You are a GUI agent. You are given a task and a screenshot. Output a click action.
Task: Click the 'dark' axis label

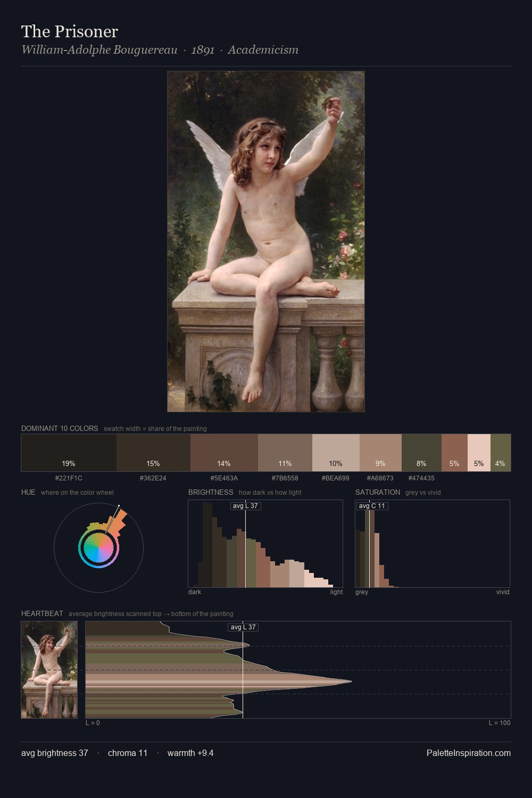[x=195, y=592]
